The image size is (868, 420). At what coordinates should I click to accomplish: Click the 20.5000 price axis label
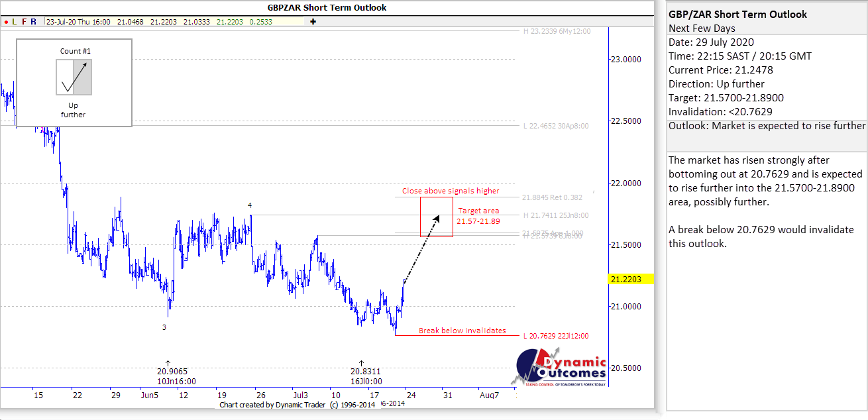[x=625, y=368]
